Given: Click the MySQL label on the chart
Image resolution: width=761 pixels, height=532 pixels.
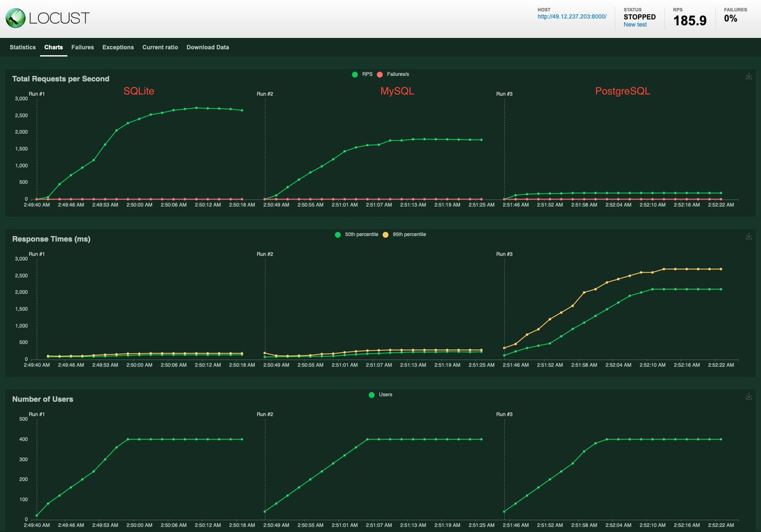Looking at the screenshot, I should [x=397, y=91].
